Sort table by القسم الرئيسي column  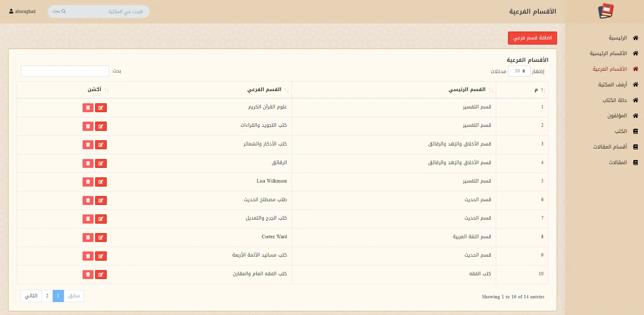[x=467, y=90]
